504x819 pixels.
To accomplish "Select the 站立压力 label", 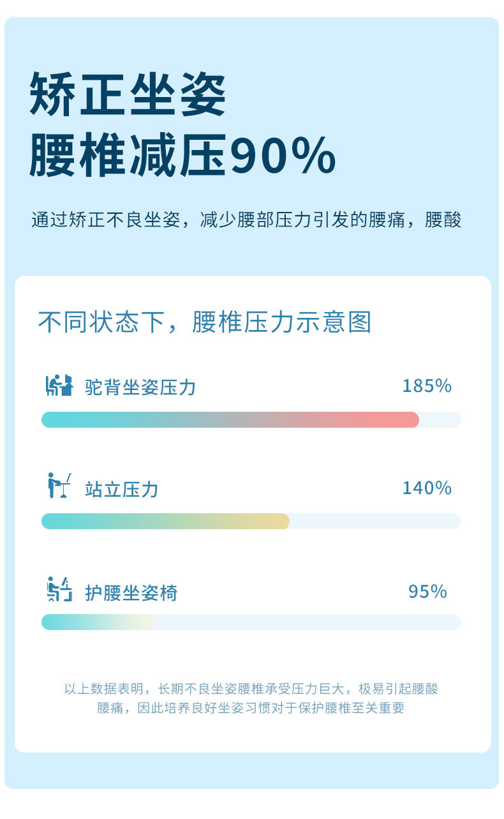I will coord(122,490).
